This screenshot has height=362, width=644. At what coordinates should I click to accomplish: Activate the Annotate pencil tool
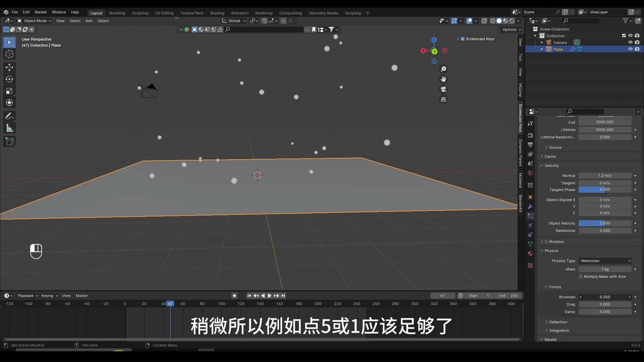[x=9, y=116]
